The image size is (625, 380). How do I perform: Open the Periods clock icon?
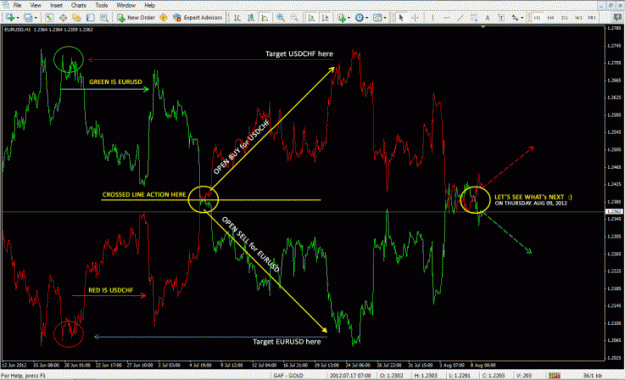pos(359,18)
